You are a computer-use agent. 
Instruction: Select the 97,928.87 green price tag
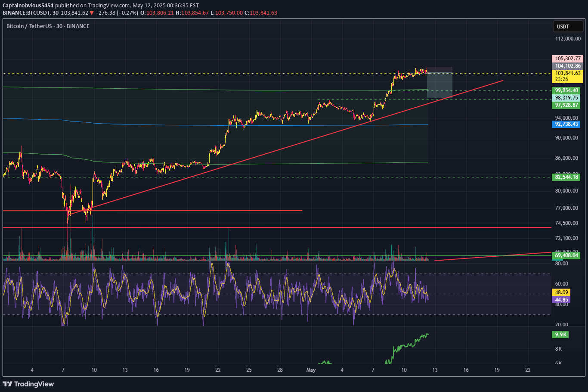(x=566, y=105)
